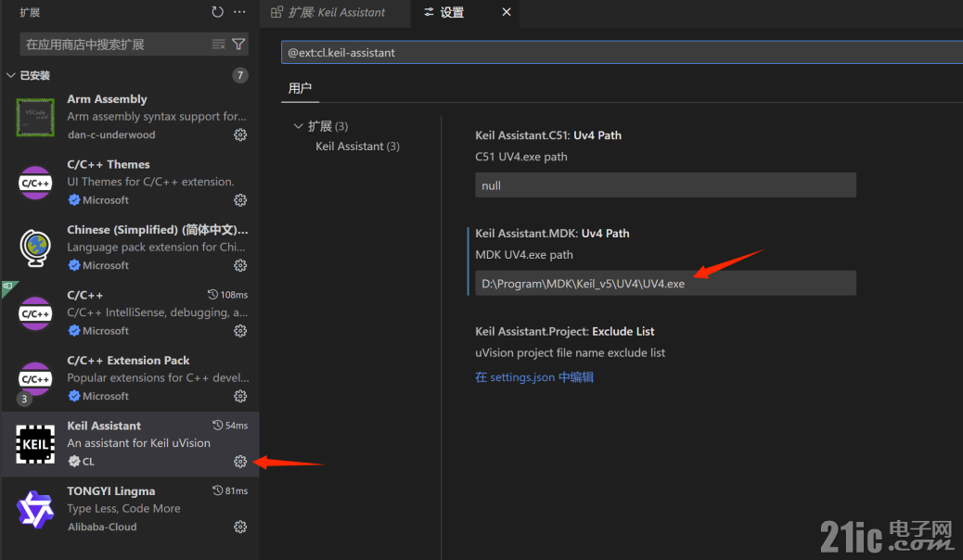Open the Extensions panel more actions icon
963x560 pixels.
[x=239, y=12]
